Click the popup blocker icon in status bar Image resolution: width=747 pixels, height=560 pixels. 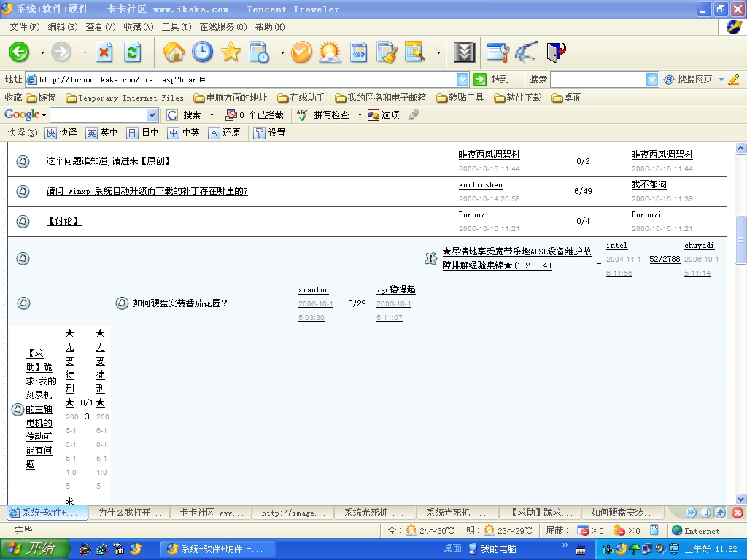[x=583, y=531]
